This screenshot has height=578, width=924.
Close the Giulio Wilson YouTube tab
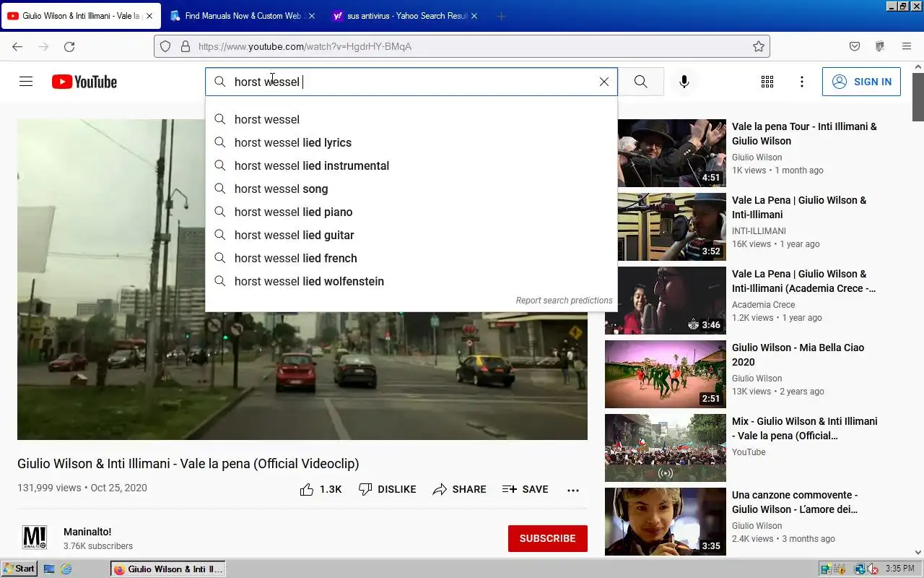point(149,16)
